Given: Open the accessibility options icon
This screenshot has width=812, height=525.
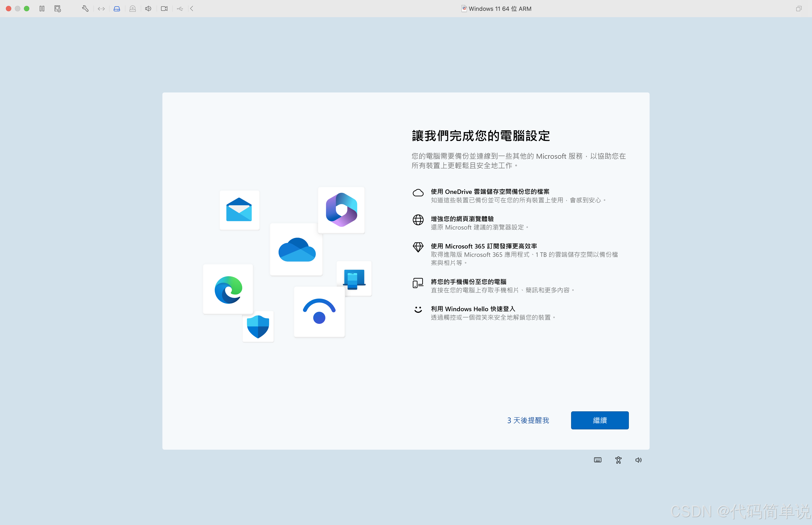Looking at the screenshot, I should click(x=618, y=460).
